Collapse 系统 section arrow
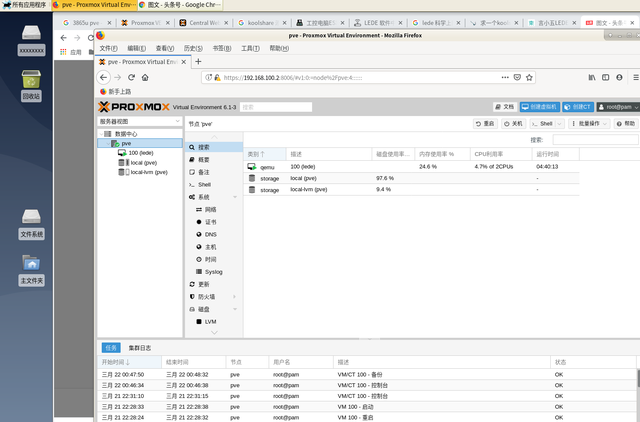The height and width of the screenshot is (422, 640). 235,197
